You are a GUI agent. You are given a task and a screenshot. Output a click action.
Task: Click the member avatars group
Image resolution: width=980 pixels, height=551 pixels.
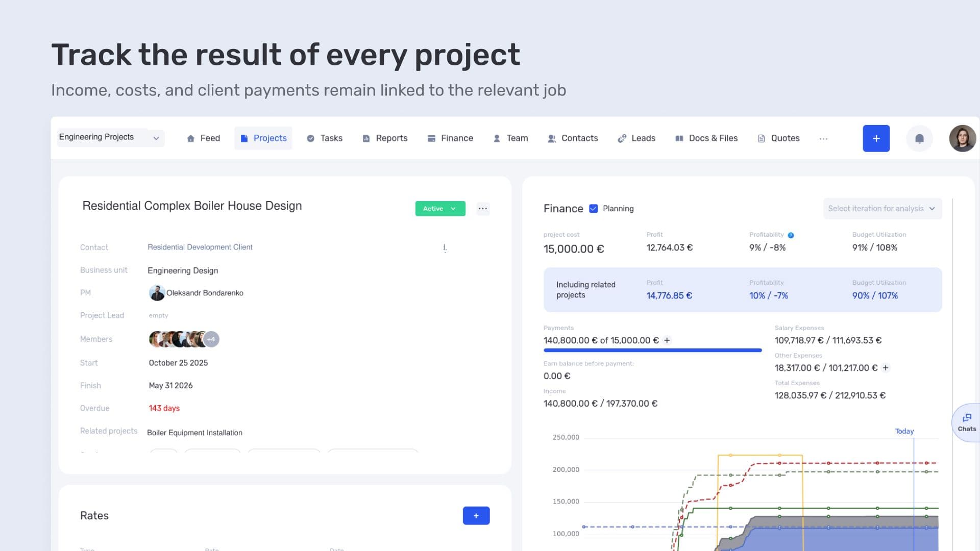(x=184, y=339)
